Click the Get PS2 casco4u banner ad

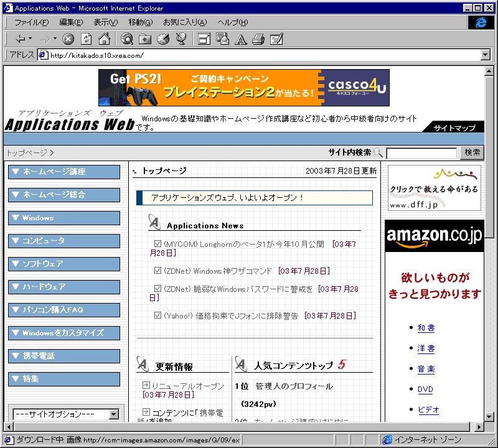pos(244,88)
